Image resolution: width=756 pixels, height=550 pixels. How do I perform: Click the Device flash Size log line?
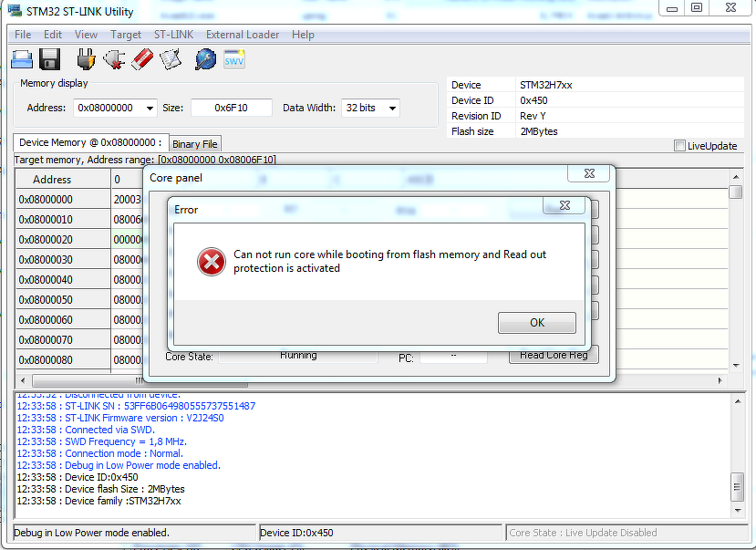[100, 489]
